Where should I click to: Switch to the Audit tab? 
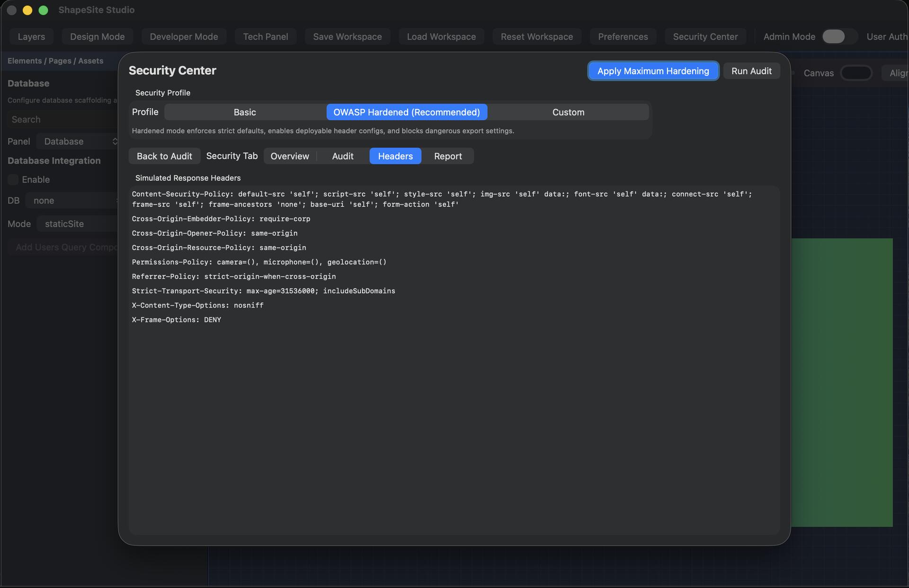tap(342, 156)
